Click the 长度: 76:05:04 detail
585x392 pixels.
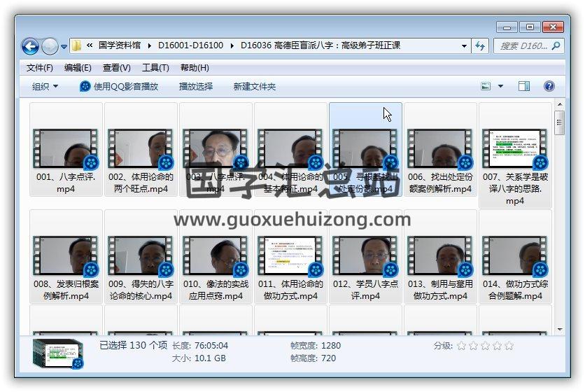pos(200,346)
